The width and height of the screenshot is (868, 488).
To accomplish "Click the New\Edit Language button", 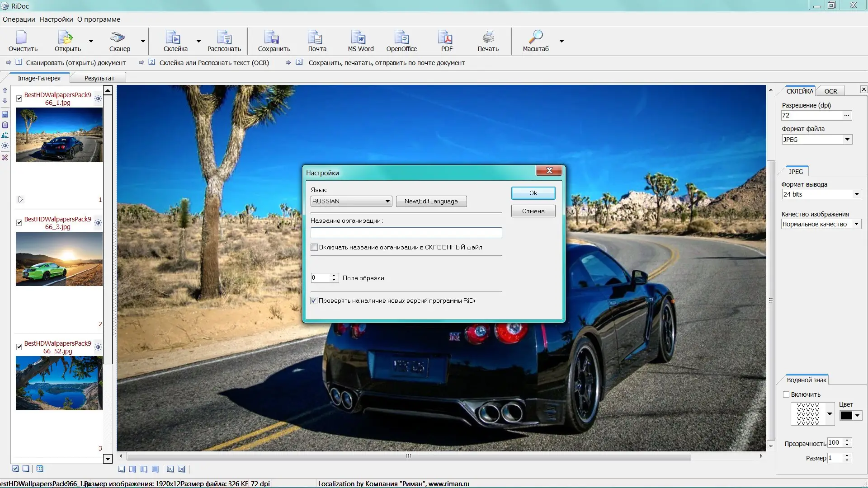I will [x=431, y=201].
